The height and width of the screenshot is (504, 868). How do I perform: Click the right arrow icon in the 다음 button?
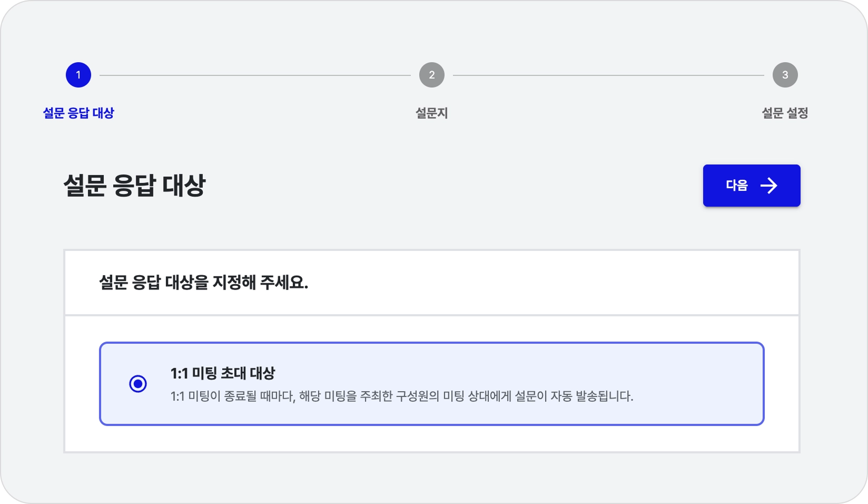(769, 186)
